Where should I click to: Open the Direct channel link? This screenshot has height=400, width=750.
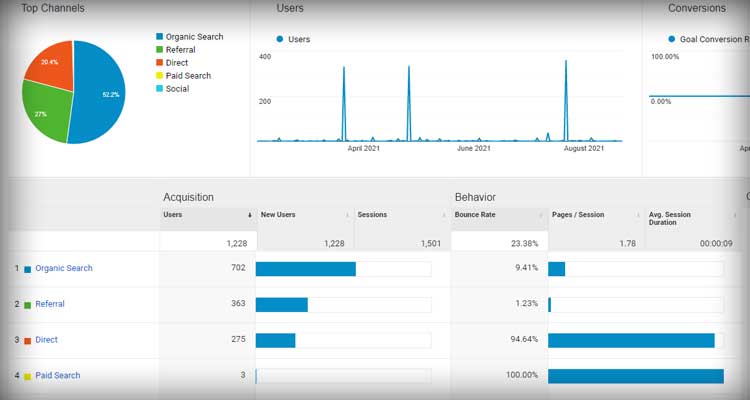tap(46, 340)
